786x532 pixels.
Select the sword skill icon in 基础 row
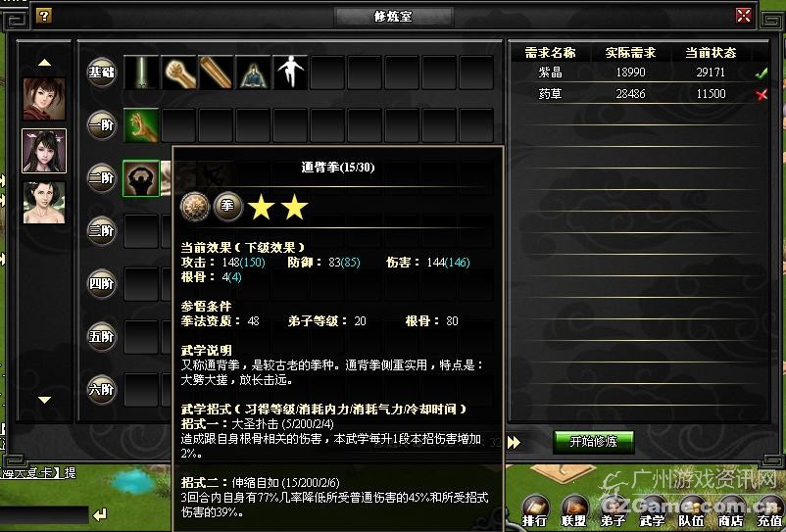click(x=141, y=73)
